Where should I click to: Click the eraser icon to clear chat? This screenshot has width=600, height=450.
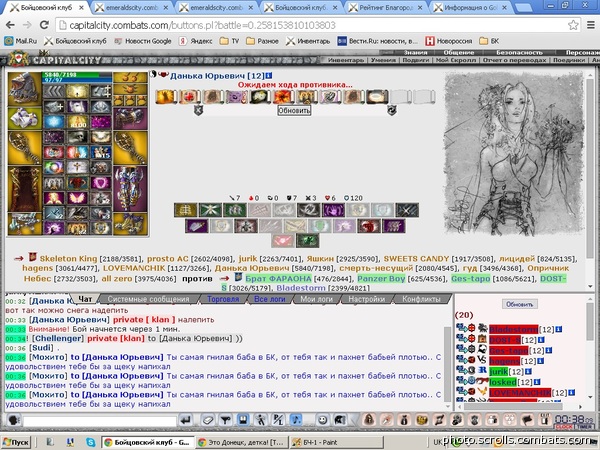pos(207,420)
